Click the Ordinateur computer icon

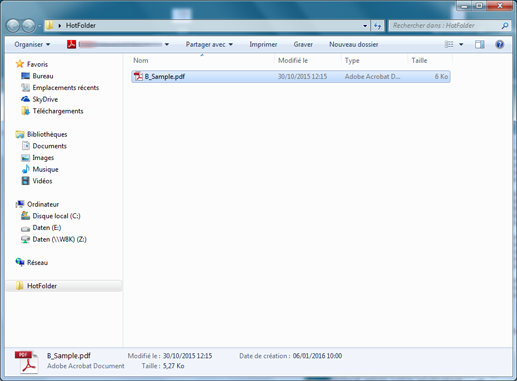[20, 204]
